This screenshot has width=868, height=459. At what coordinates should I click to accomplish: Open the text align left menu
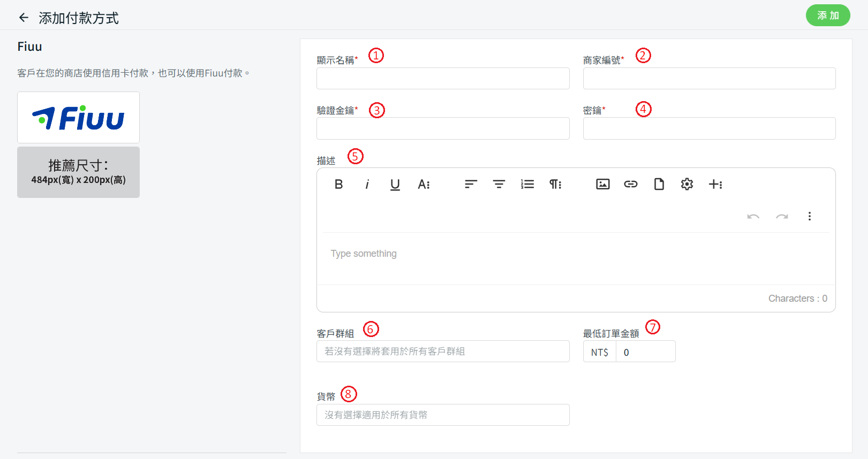pyautogui.click(x=471, y=185)
